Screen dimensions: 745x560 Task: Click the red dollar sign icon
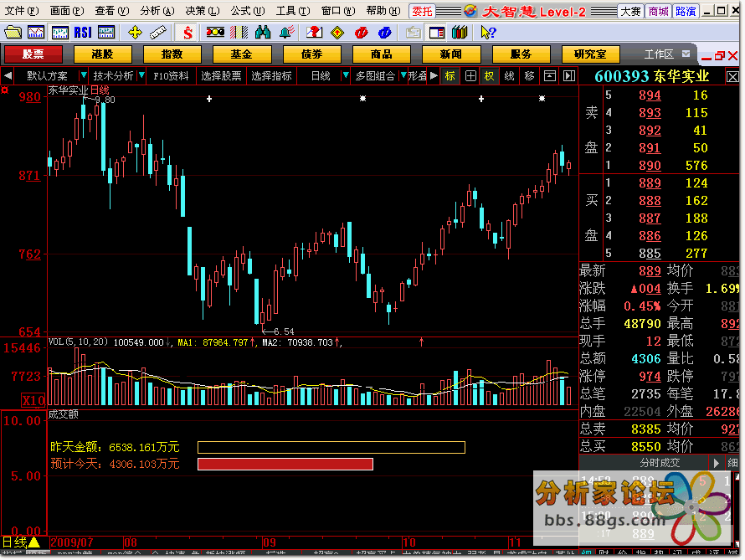coord(188,33)
